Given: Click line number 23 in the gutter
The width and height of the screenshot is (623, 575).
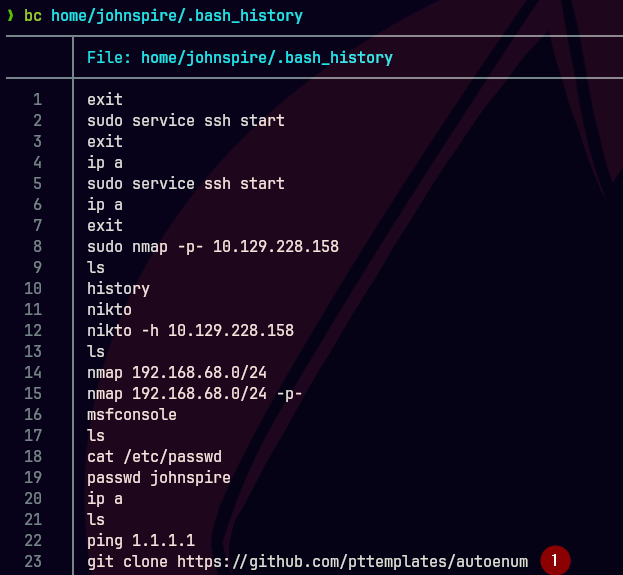Looking at the screenshot, I should click(33, 562).
